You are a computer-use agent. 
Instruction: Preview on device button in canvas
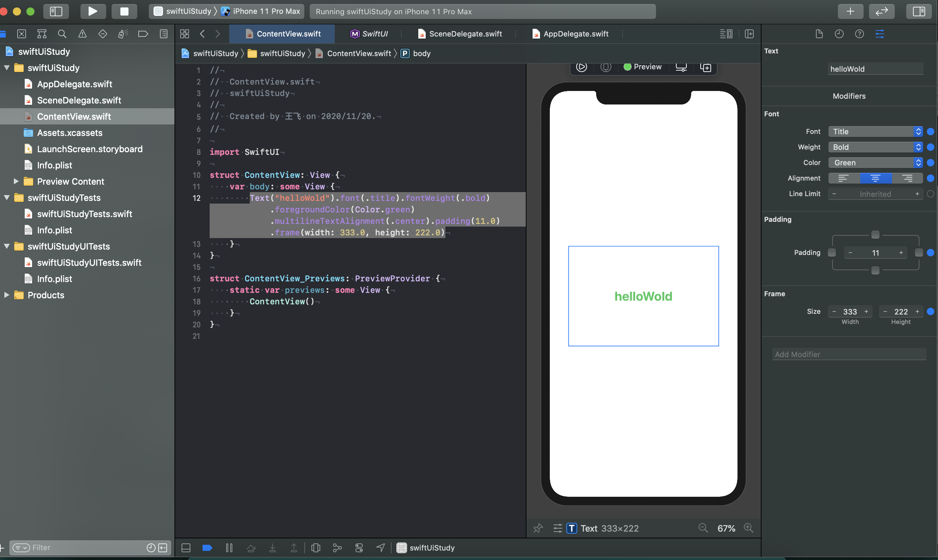681,67
